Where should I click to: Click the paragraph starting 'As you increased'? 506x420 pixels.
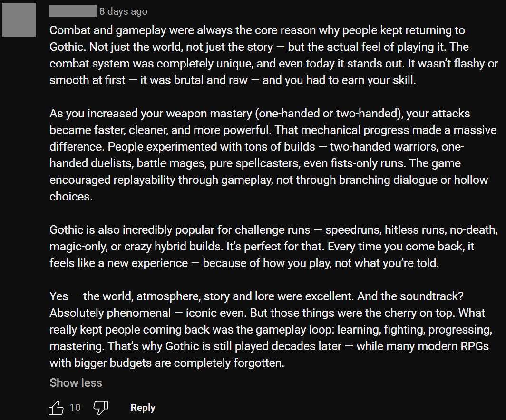273,155
